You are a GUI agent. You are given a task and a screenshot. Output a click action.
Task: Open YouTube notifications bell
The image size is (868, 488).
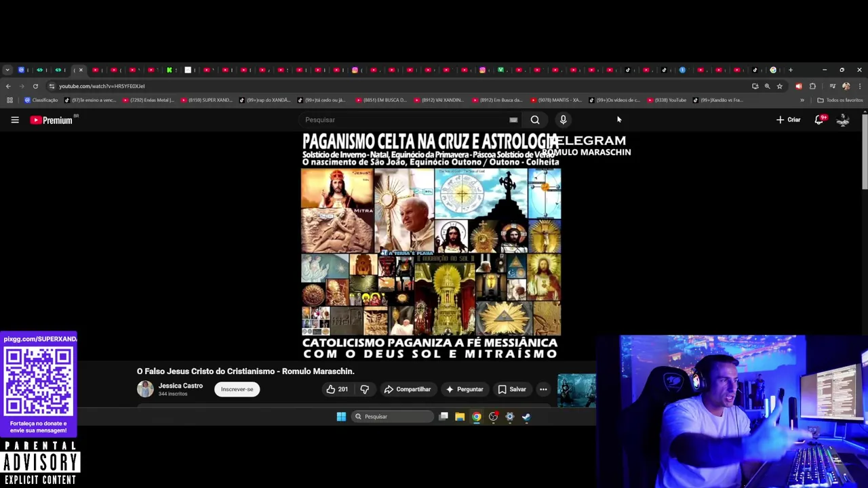819,120
